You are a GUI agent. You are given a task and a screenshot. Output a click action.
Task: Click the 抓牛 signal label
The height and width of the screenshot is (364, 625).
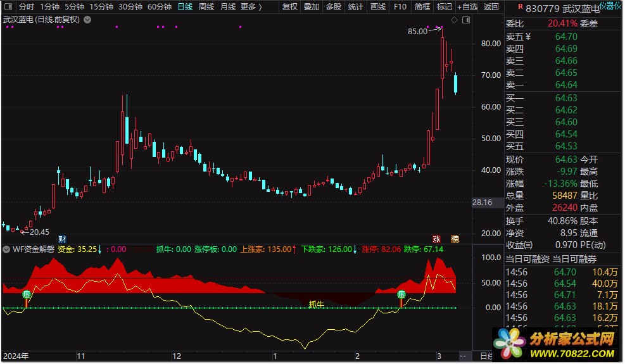pos(316,304)
